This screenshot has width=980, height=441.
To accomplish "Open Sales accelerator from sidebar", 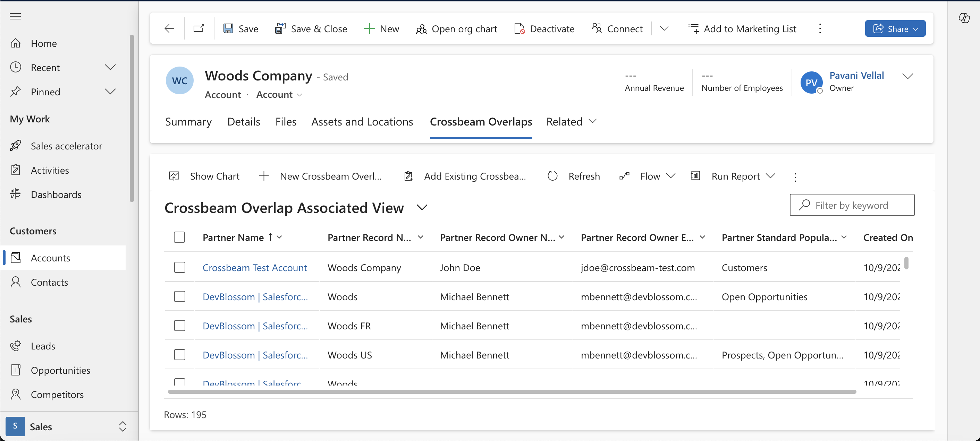I will 66,146.
